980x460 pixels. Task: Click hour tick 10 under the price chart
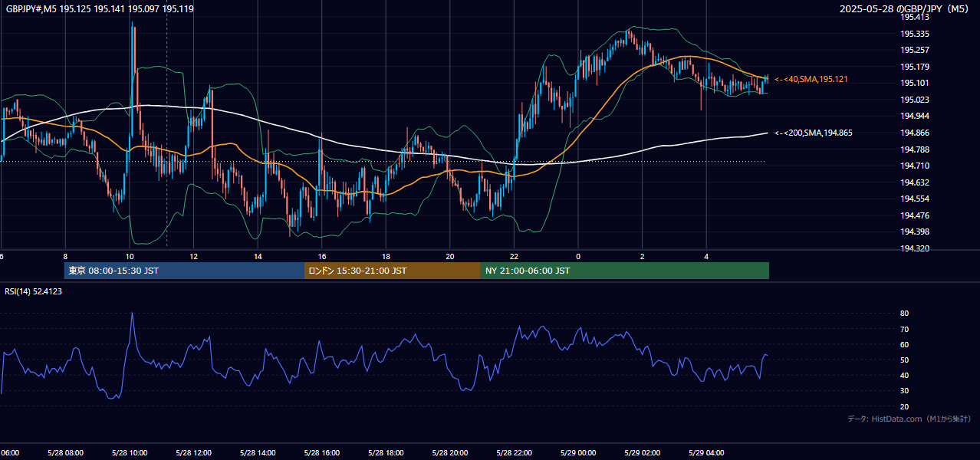click(130, 257)
